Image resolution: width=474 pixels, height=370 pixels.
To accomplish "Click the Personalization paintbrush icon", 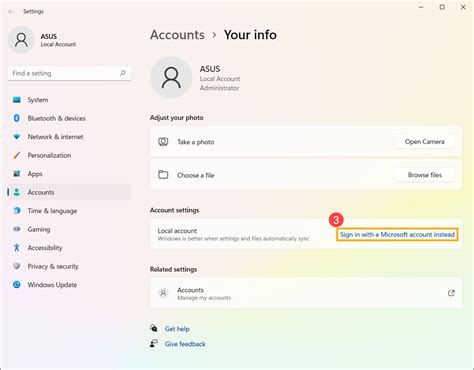I will click(x=17, y=155).
